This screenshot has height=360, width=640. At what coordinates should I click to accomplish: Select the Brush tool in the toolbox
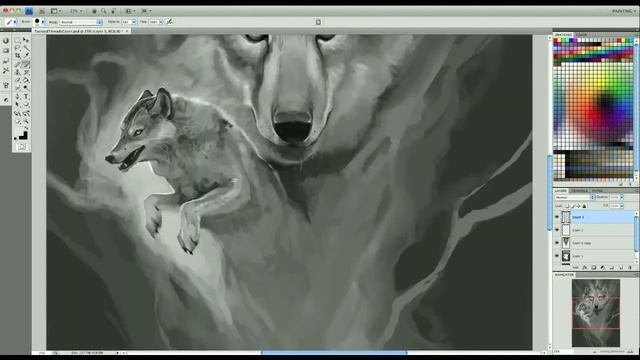(x=26, y=64)
